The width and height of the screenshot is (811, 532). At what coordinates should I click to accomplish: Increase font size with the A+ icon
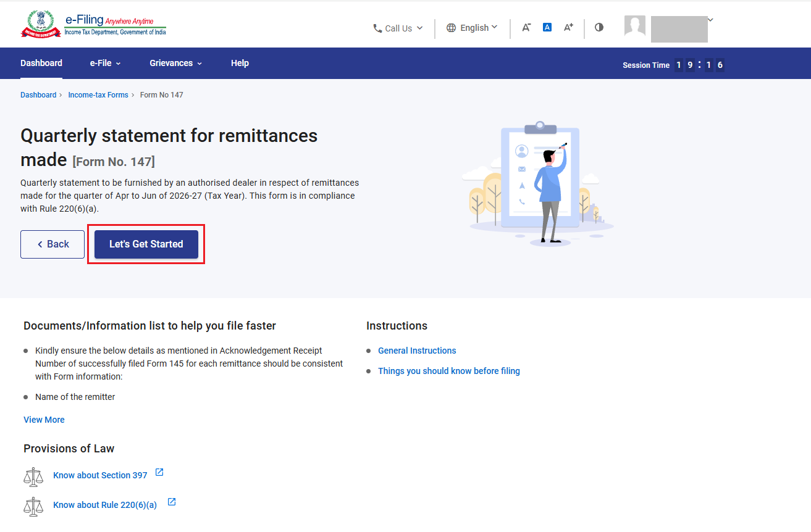pos(568,27)
